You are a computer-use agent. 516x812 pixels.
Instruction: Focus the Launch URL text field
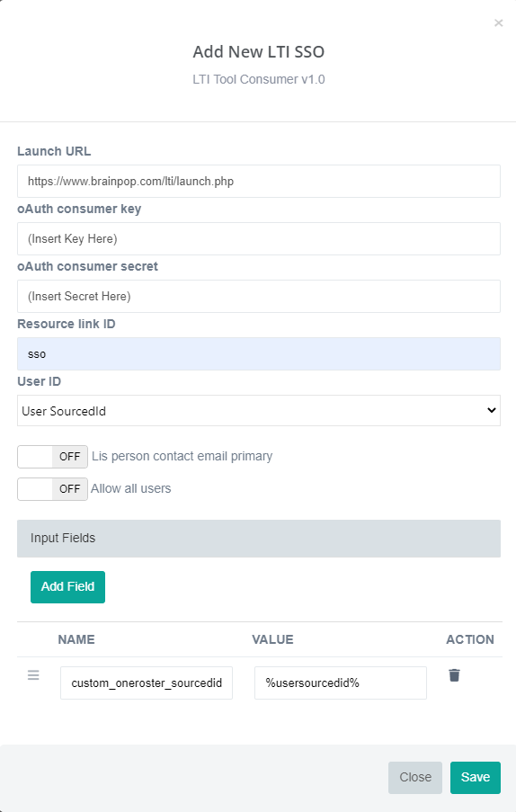pyautogui.click(x=259, y=182)
